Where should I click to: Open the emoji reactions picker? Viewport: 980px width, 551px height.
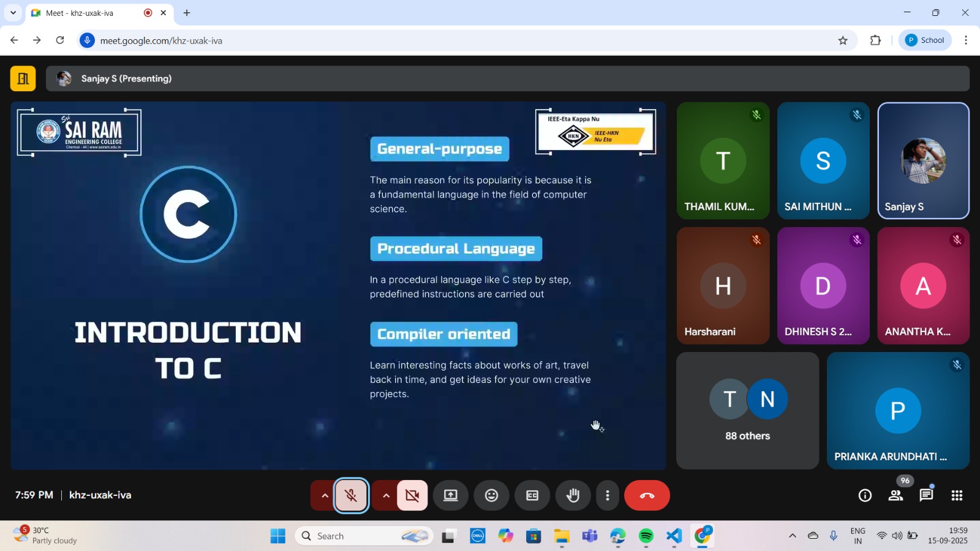[491, 495]
